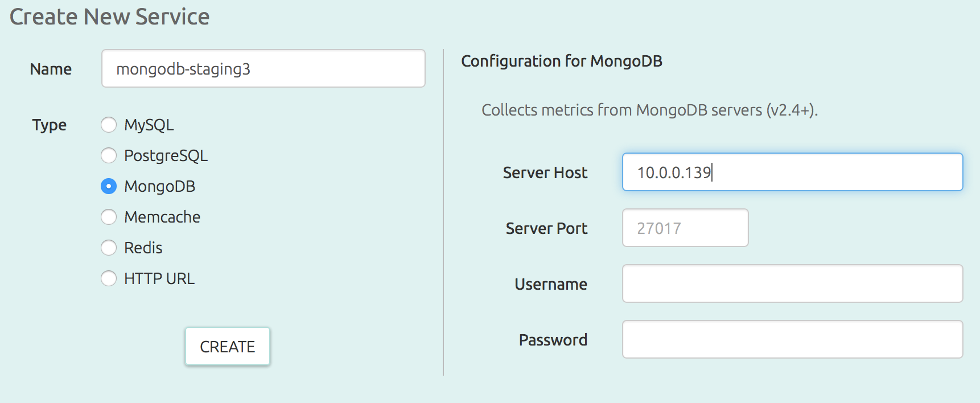Viewport: 980px width, 403px height.
Task: Click the CREATE button
Action: [228, 346]
